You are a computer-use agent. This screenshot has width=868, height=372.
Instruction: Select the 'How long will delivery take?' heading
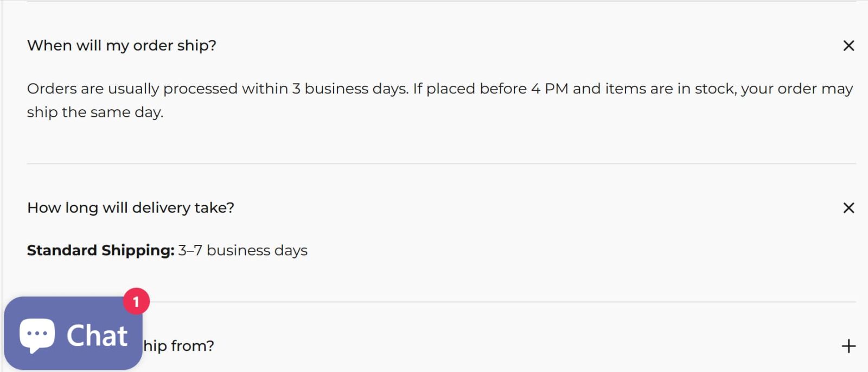pos(131,207)
